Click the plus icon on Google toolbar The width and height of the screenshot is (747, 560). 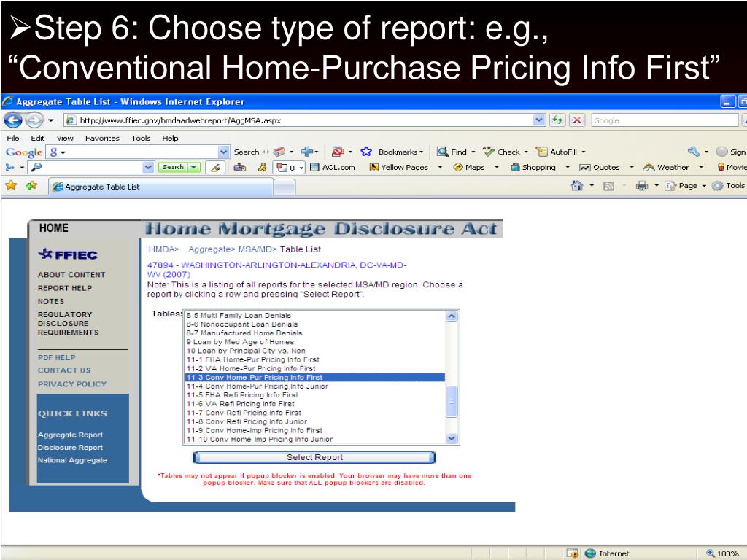click(x=307, y=152)
